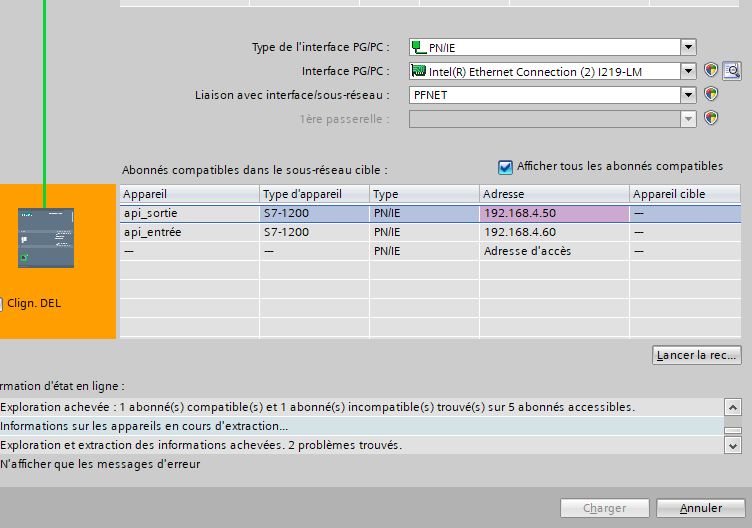The height and width of the screenshot is (528, 752).
Task: Select the api_entrée device row
Action: (430, 232)
